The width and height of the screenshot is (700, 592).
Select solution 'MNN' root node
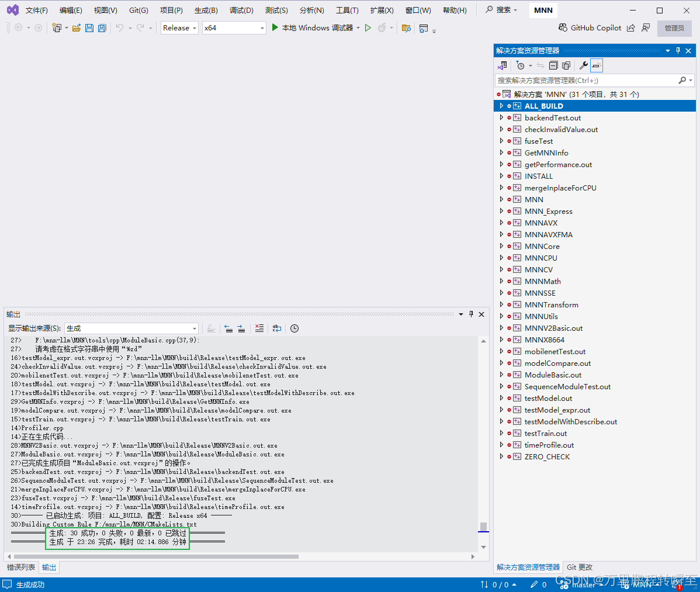pos(576,94)
